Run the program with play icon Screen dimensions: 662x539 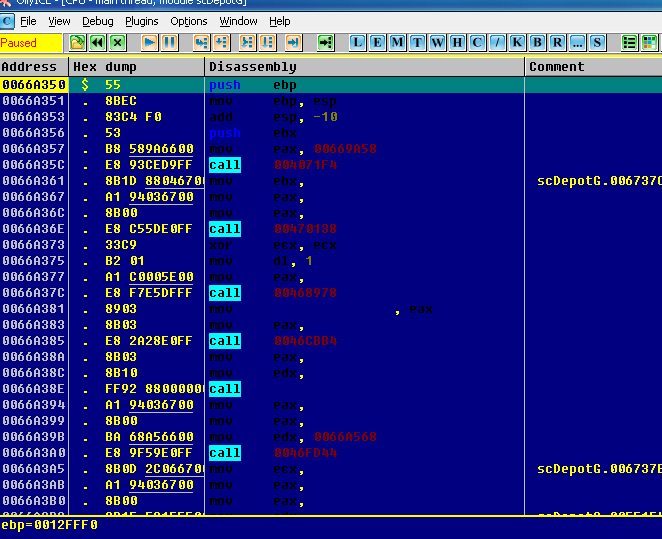pyautogui.click(x=149, y=43)
